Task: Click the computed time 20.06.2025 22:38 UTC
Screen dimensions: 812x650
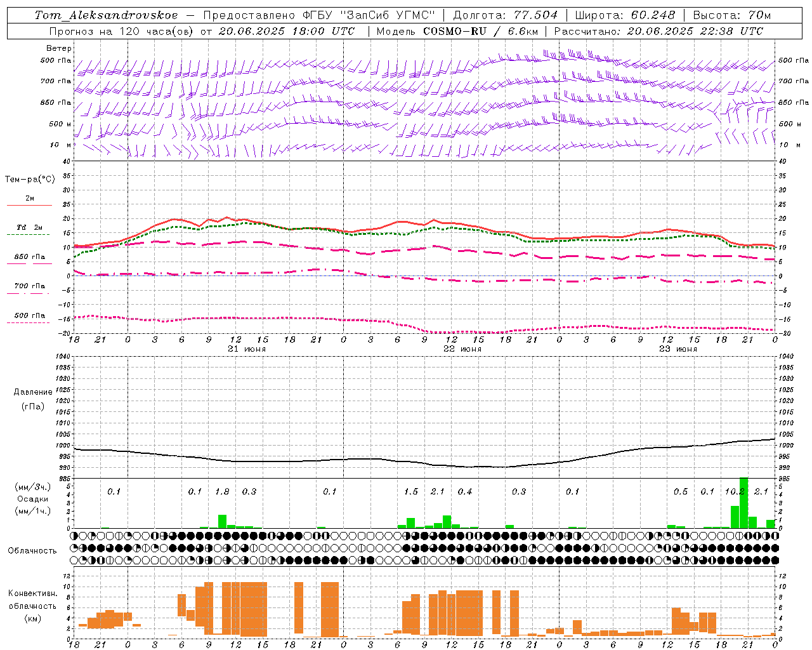Action: click(x=695, y=31)
